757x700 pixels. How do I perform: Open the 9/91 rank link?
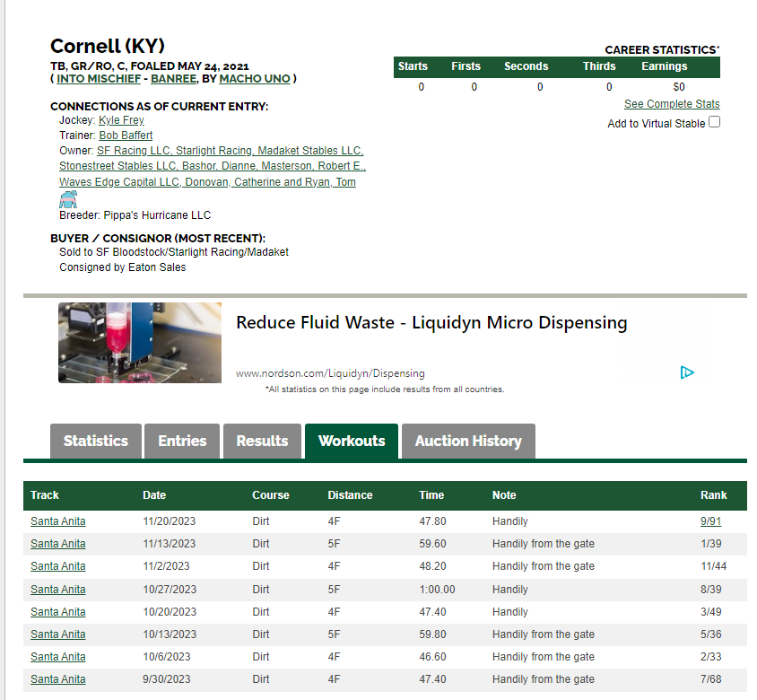coord(710,521)
